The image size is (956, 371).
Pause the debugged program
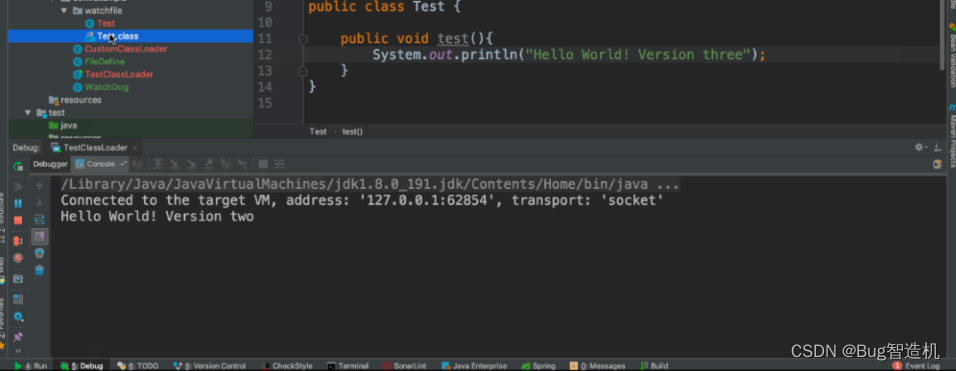(x=18, y=203)
